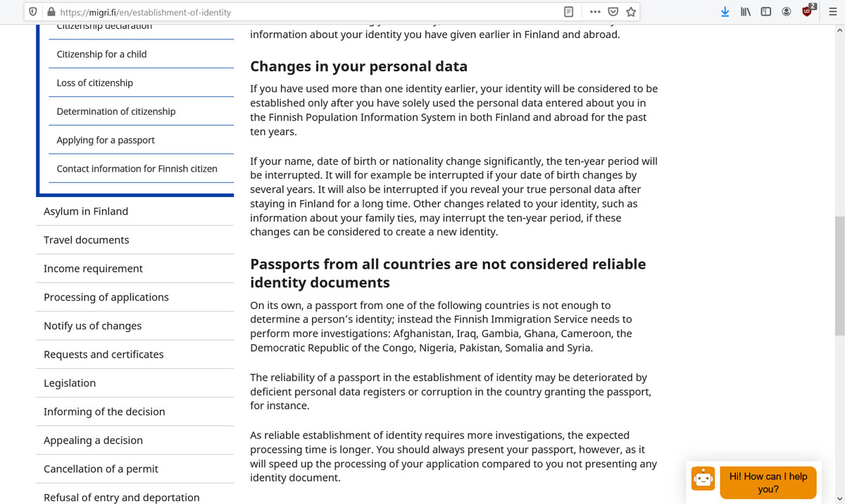Viewport: 845px width, 504px height.
Task: Open the Firefox Account icon
Action: tap(787, 11)
